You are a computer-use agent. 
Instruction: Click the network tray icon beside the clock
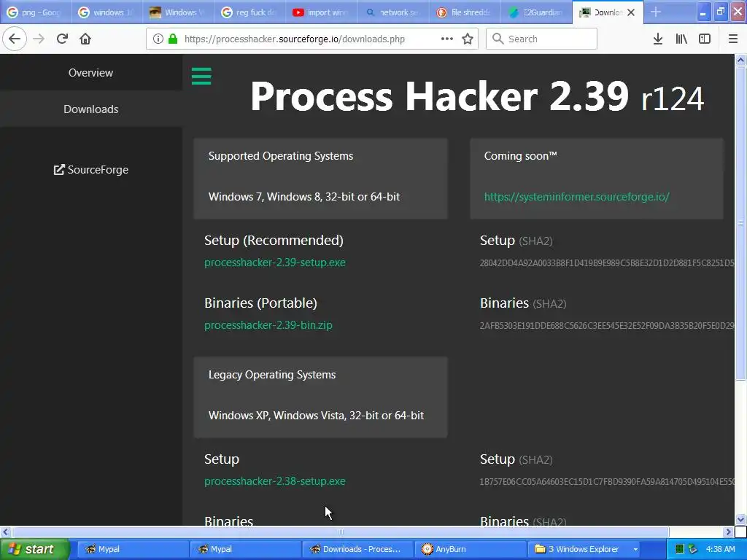point(693,549)
